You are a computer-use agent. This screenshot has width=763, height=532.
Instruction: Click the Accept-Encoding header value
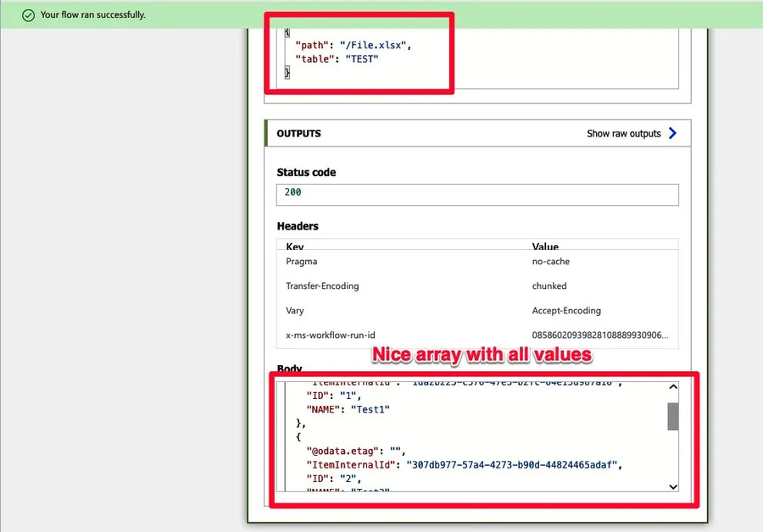pos(566,311)
